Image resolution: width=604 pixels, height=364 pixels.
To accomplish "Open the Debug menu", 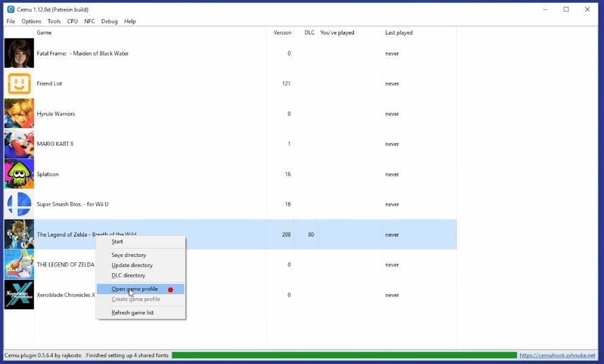I will click(109, 21).
